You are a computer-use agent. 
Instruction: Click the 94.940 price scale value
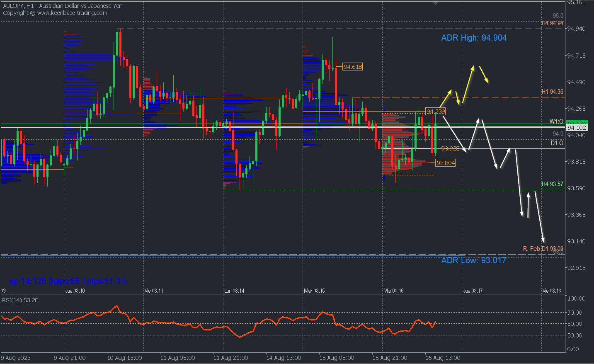click(x=577, y=29)
